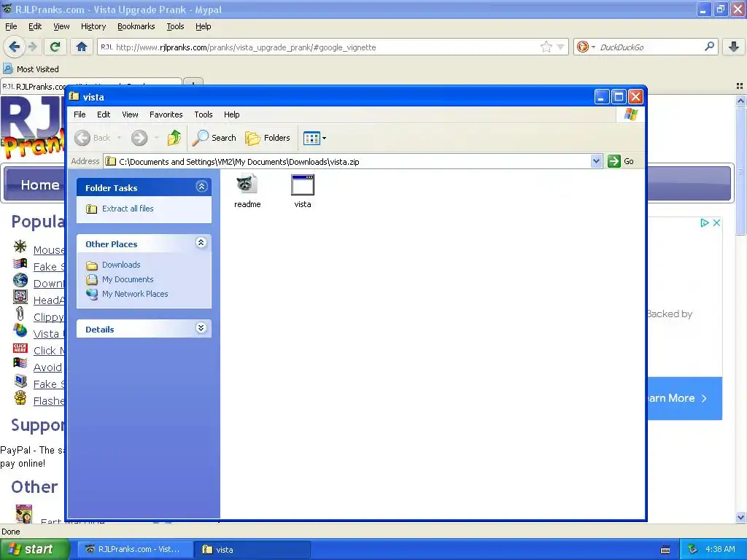This screenshot has height=560, width=747.
Task: Click the Windows flag logo in Explorer
Action: coord(631,114)
